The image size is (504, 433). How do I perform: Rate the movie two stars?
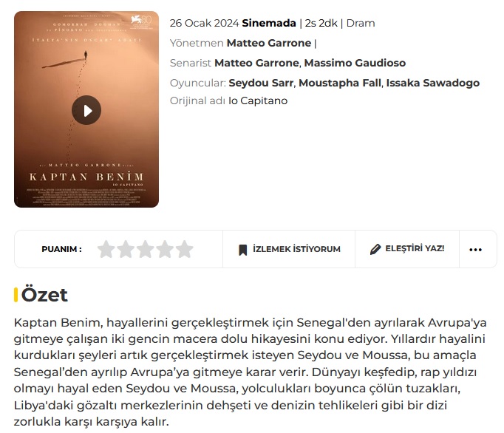(126, 249)
